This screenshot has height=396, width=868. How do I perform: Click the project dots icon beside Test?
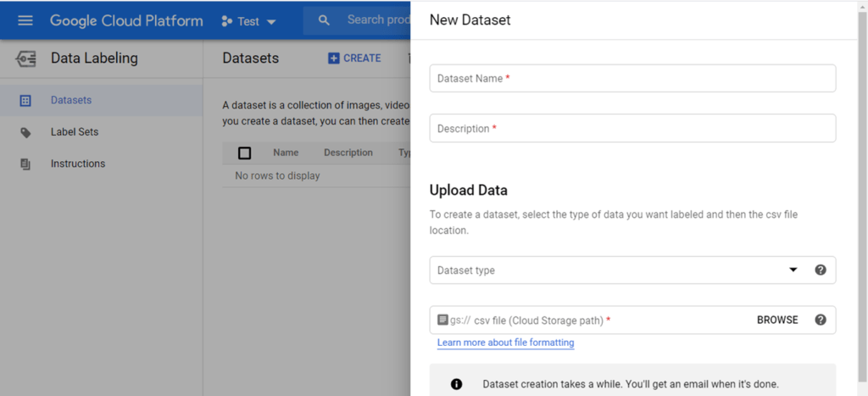226,21
